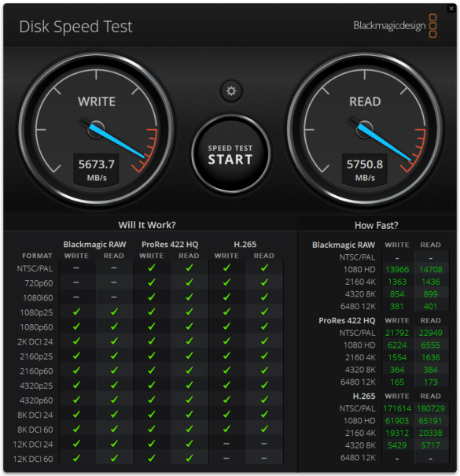Click the Blackmagic RAW column header in Will It Work

click(94, 245)
